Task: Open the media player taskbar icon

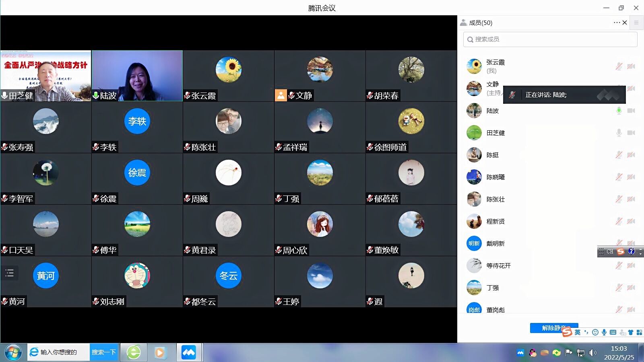Action: (x=160, y=353)
